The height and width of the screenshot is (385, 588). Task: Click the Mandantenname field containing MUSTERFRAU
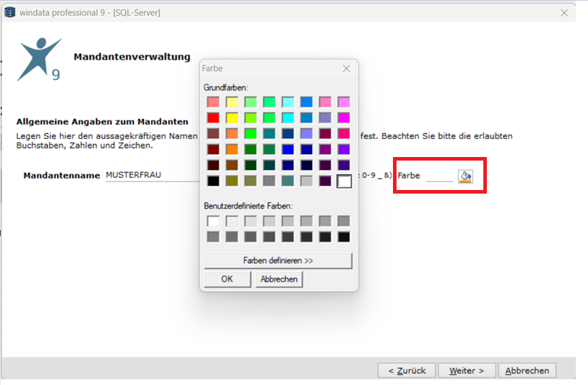(152, 175)
